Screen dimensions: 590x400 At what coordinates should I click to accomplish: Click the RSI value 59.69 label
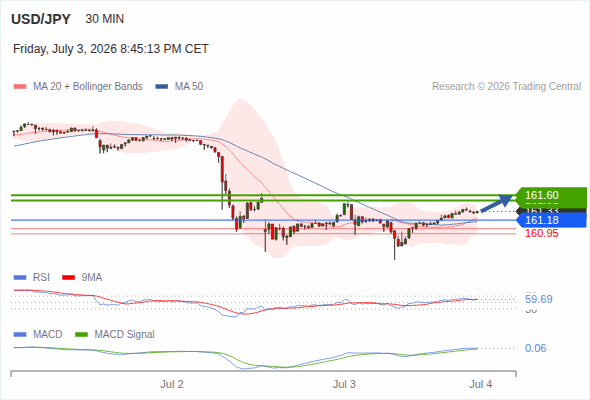click(538, 300)
